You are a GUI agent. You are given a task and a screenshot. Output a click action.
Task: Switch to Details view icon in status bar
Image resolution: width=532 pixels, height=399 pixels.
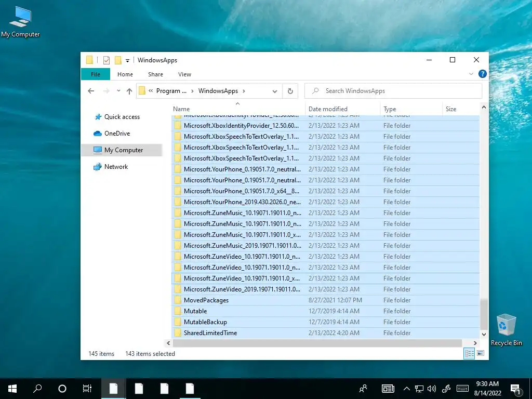[470, 353]
